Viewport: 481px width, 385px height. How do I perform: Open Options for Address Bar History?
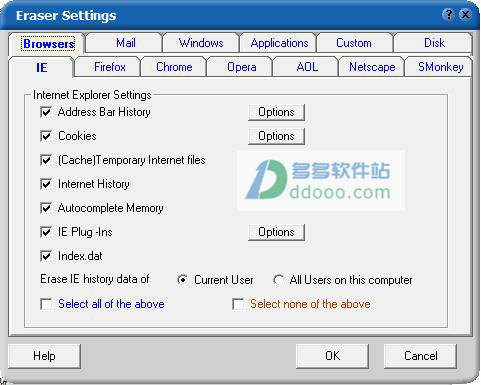click(276, 112)
